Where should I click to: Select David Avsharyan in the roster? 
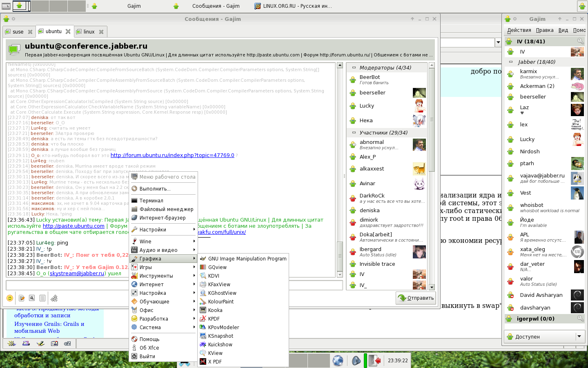[544, 295]
